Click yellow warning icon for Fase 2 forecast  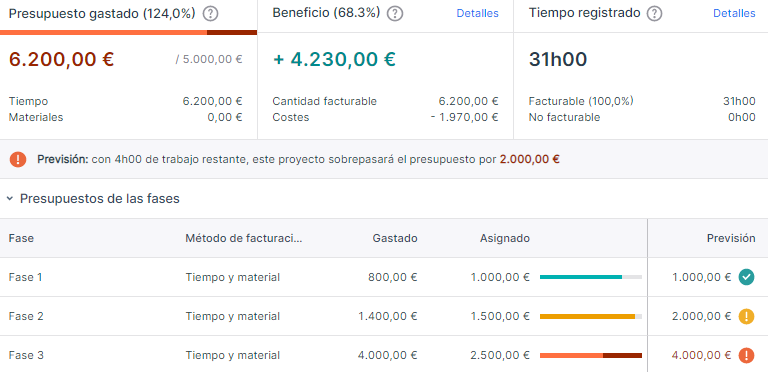(x=746, y=316)
